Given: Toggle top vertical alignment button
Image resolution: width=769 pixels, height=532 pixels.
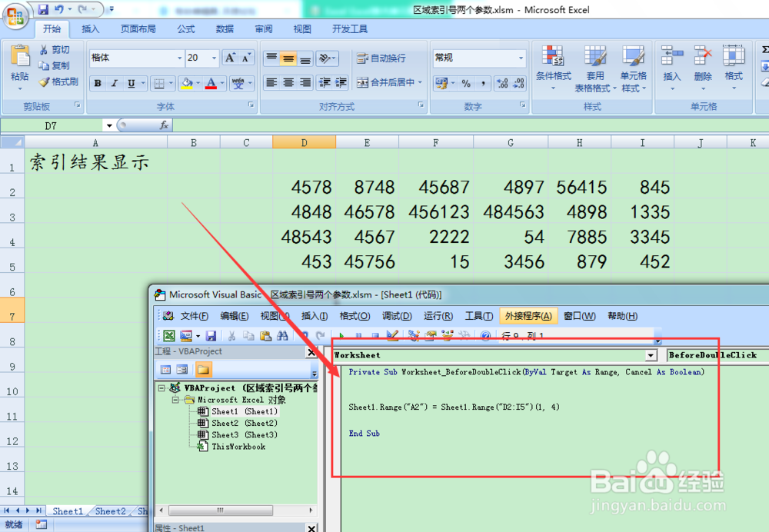Looking at the screenshot, I should tap(271, 59).
